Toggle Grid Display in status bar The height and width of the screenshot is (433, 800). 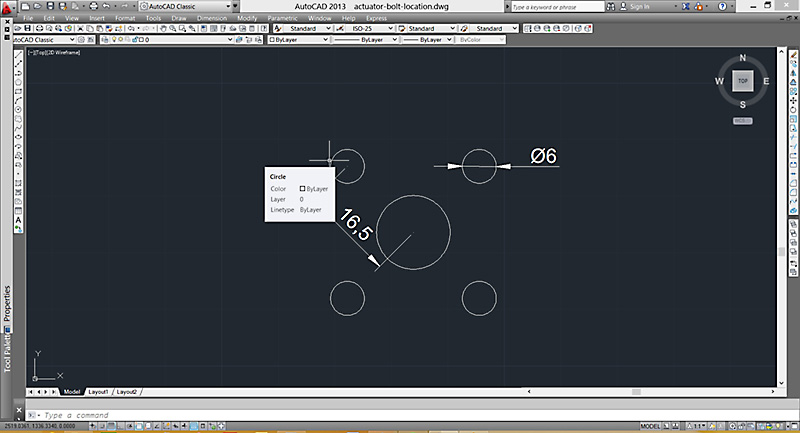111,426
